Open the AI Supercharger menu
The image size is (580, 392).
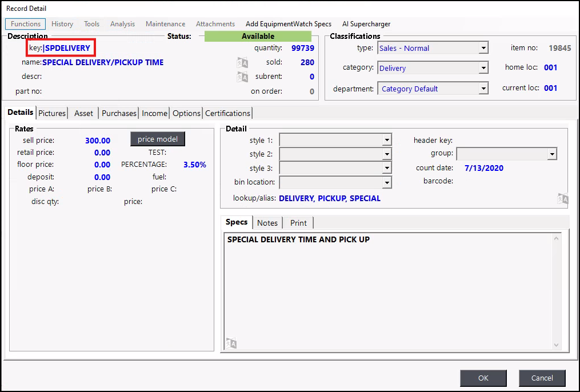click(x=366, y=24)
